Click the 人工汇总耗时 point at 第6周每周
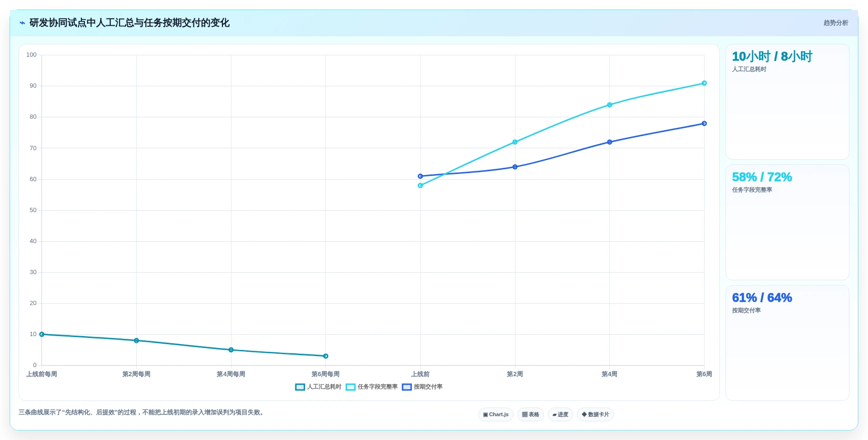This screenshot has width=868, height=440. click(x=326, y=356)
